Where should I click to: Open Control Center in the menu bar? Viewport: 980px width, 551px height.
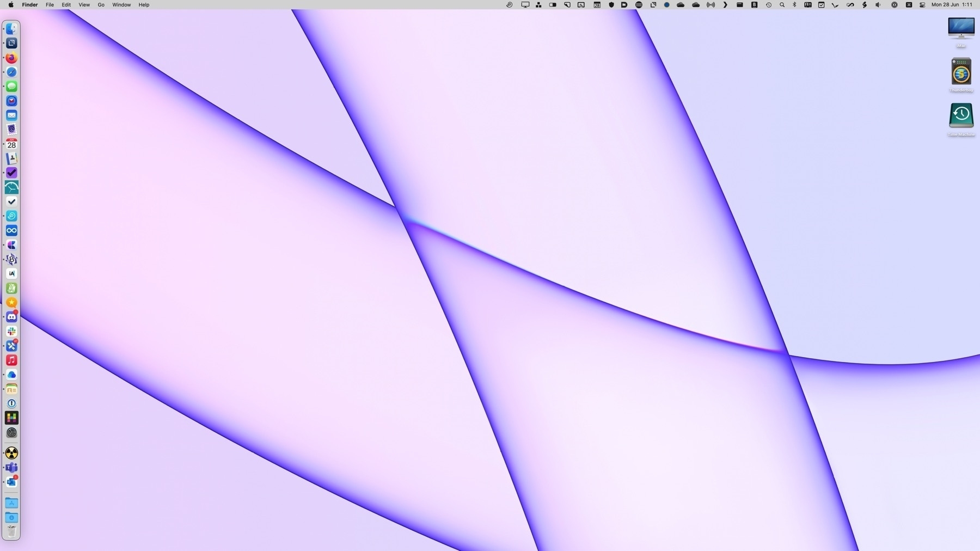coord(922,5)
